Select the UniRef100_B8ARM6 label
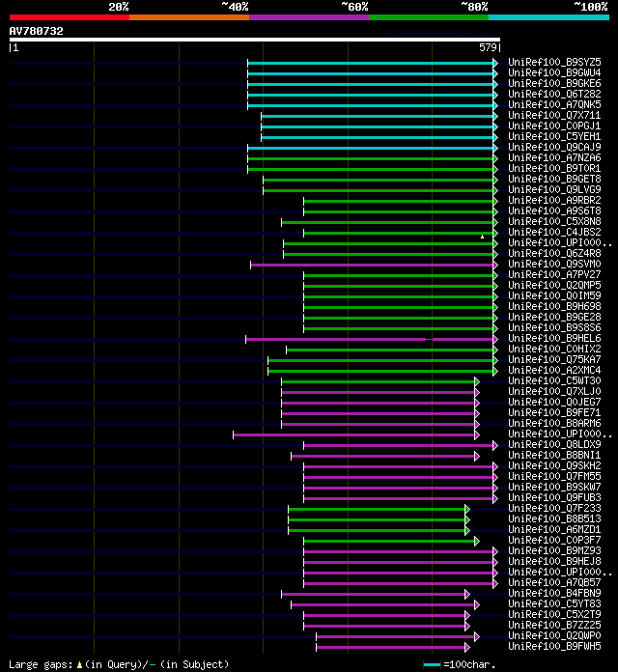The width and height of the screenshot is (618, 672). tap(554, 423)
